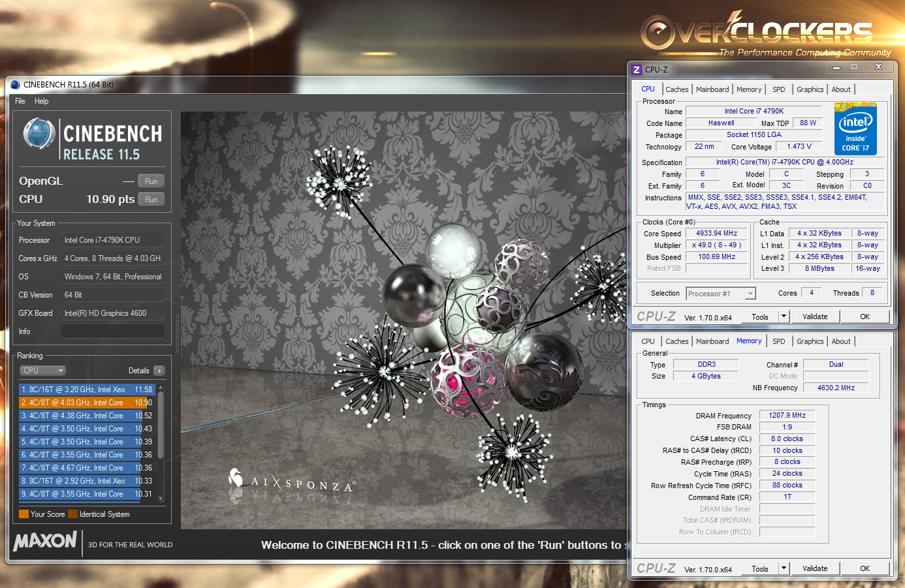The width and height of the screenshot is (905, 588).
Task: Run the OpenGL benchmark
Action: pos(151,181)
